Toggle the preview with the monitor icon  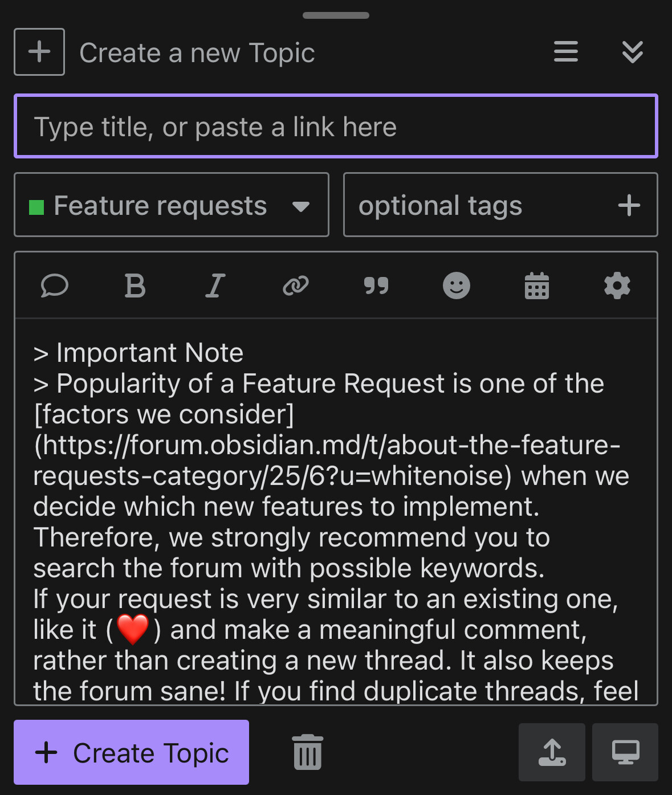625,752
